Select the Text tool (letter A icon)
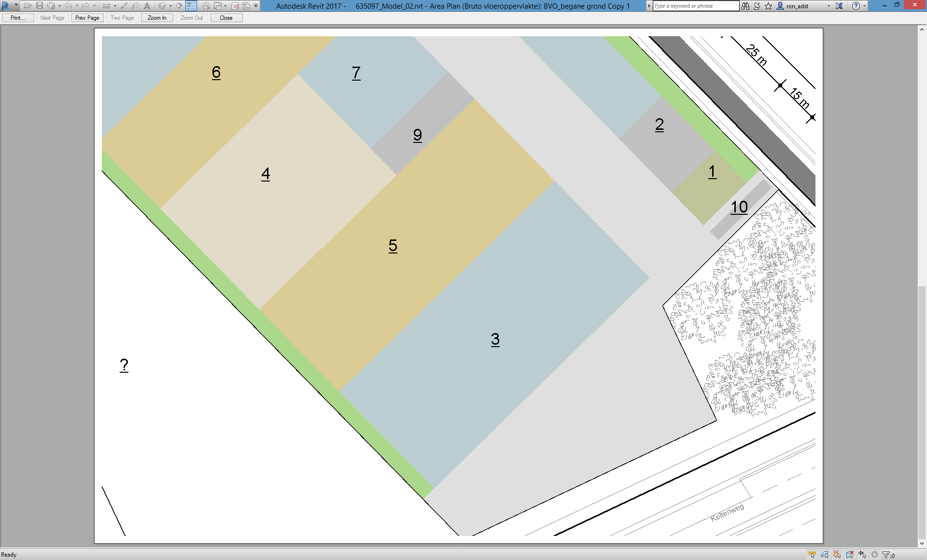This screenshot has height=560, width=927. click(x=147, y=6)
